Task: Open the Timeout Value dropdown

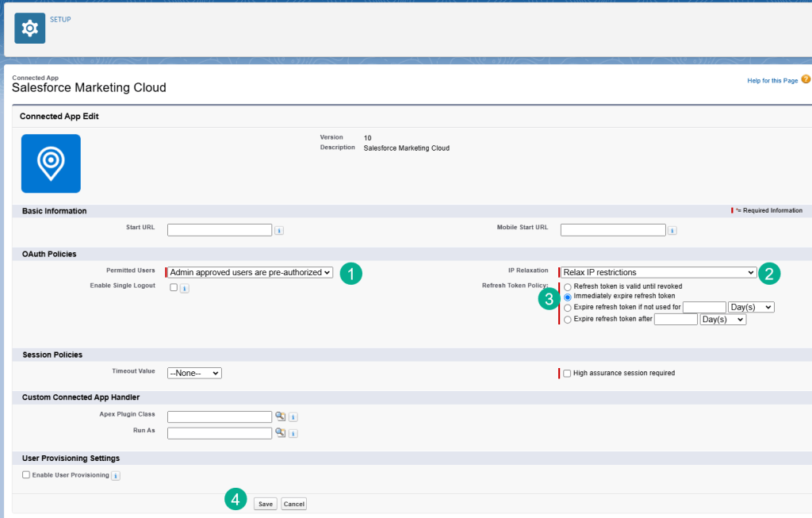Action: point(194,373)
